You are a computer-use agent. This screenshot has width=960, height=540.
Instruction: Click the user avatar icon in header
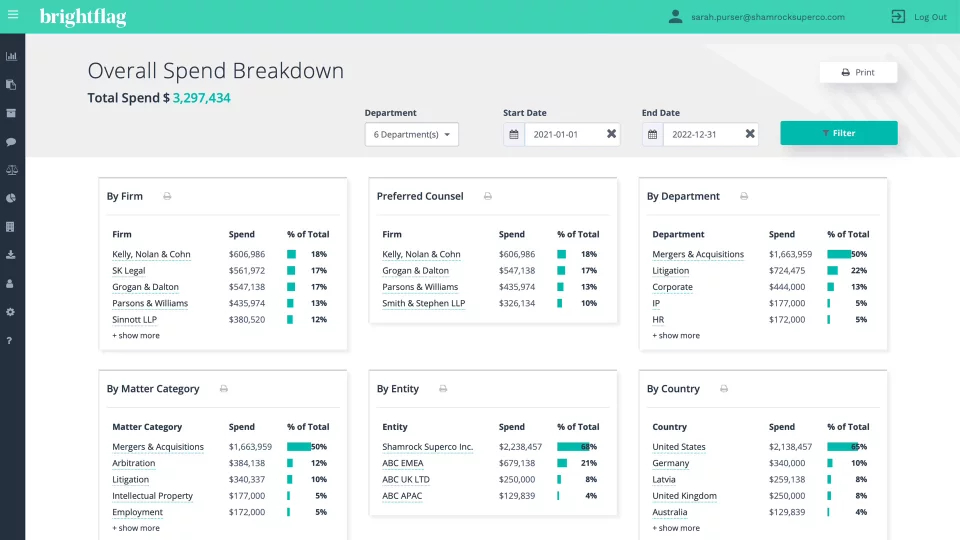(x=675, y=17)
